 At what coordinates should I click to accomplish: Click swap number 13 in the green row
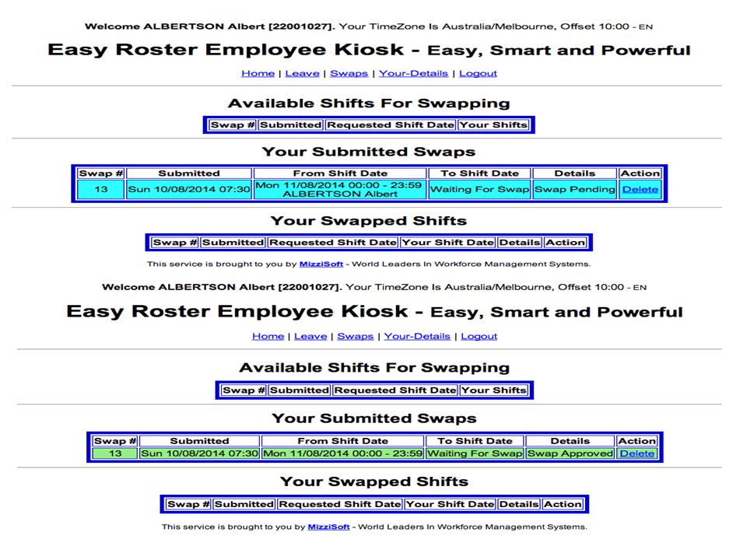[x=115, y=453]
